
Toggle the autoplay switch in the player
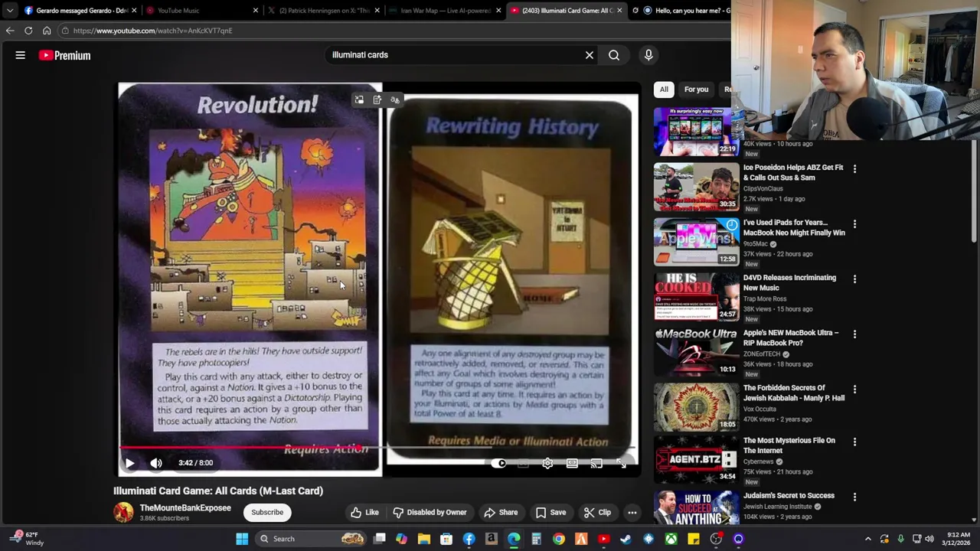point(498,463)
